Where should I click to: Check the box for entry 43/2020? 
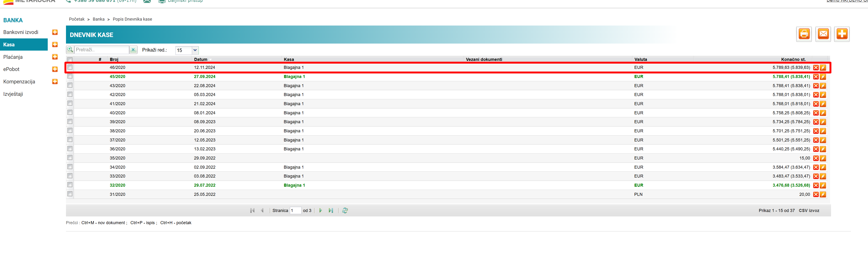tap(70, 85)
